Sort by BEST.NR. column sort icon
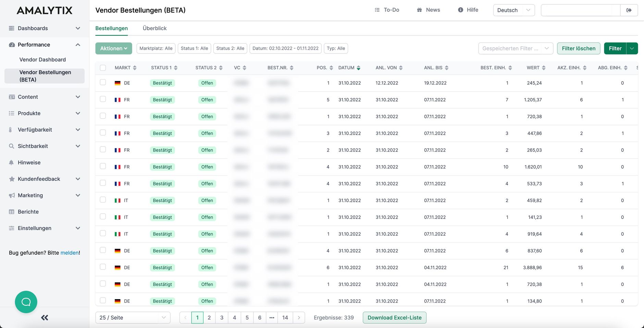 (292, 68)
